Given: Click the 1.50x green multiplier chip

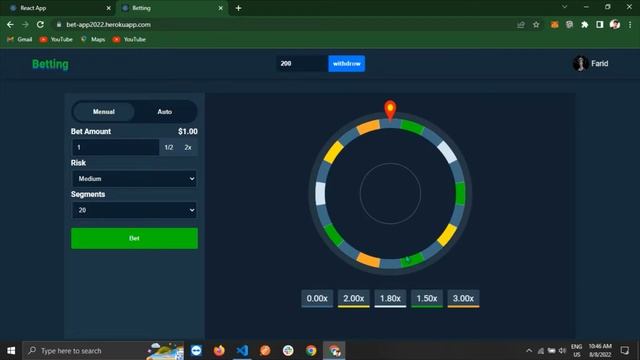Looking at the screenshot, I should tap(427, 299).
